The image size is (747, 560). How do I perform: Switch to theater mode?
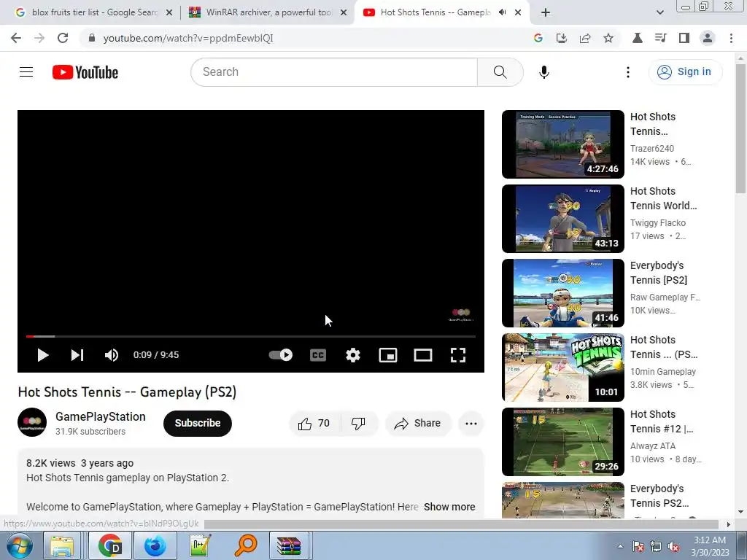423,355
